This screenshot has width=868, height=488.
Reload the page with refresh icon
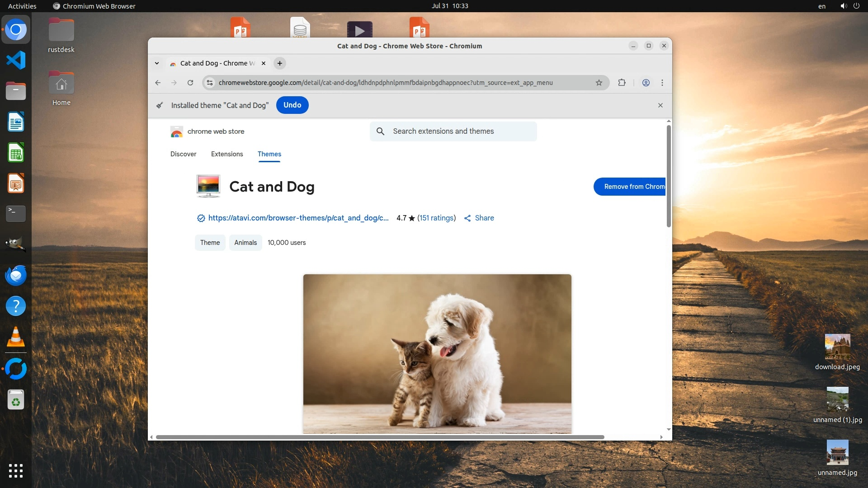(190, 83)
